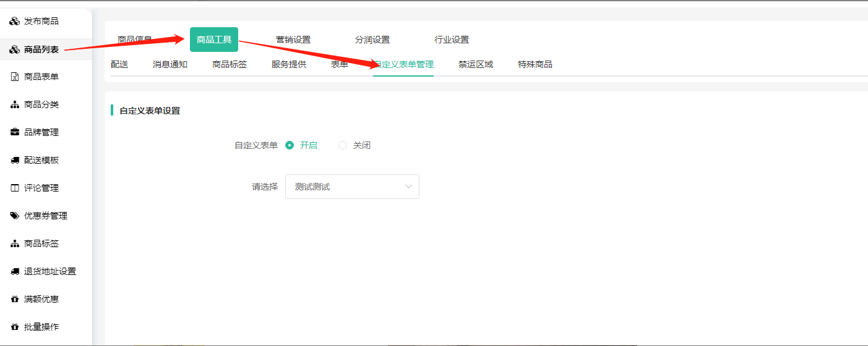
Task: Select the 关闭 radio button
Action: coord(343,145)
